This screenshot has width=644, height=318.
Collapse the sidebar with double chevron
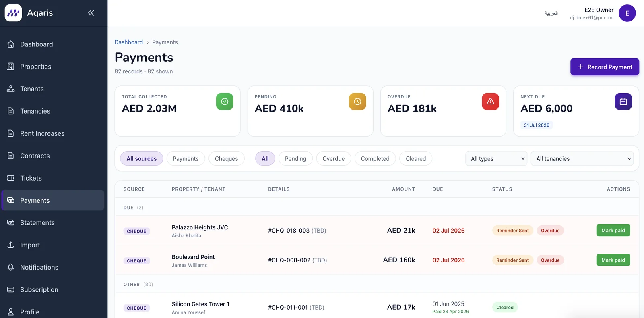(91, 13)
